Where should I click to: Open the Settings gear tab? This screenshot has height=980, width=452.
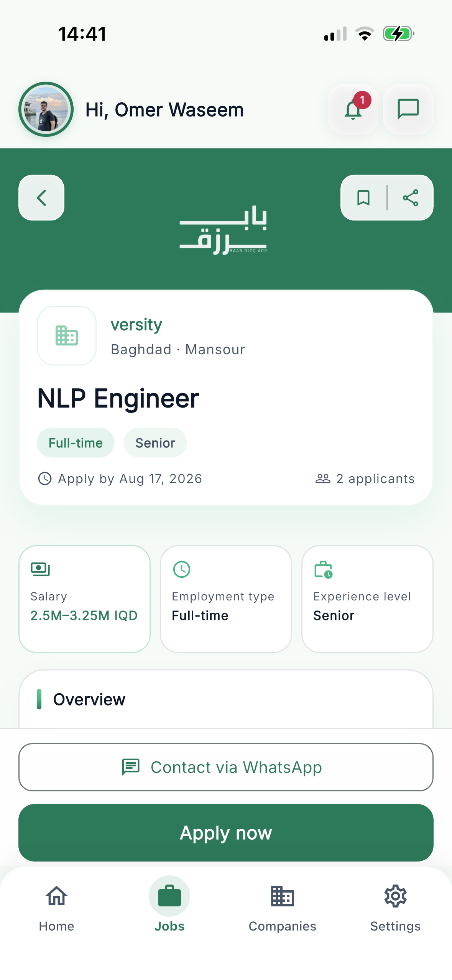click(x=395, y=909)
